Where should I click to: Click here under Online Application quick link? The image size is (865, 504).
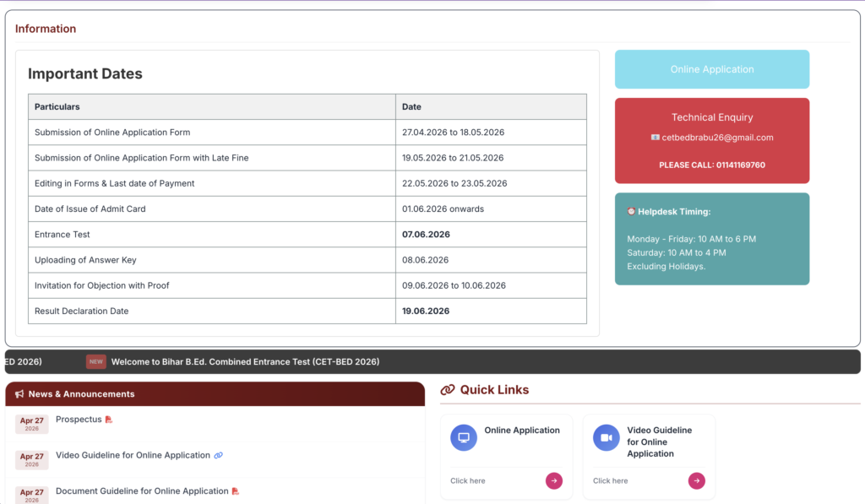[x=467, y=480]
